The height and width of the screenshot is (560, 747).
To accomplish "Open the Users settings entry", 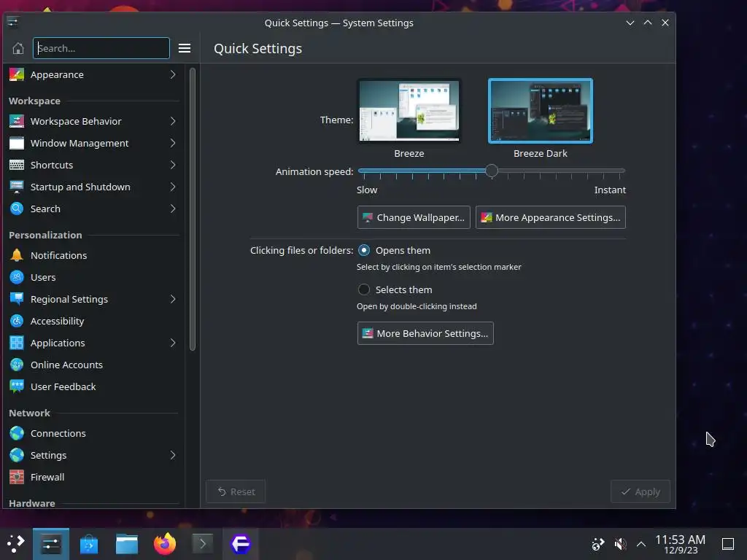I will tap(93, 278).
